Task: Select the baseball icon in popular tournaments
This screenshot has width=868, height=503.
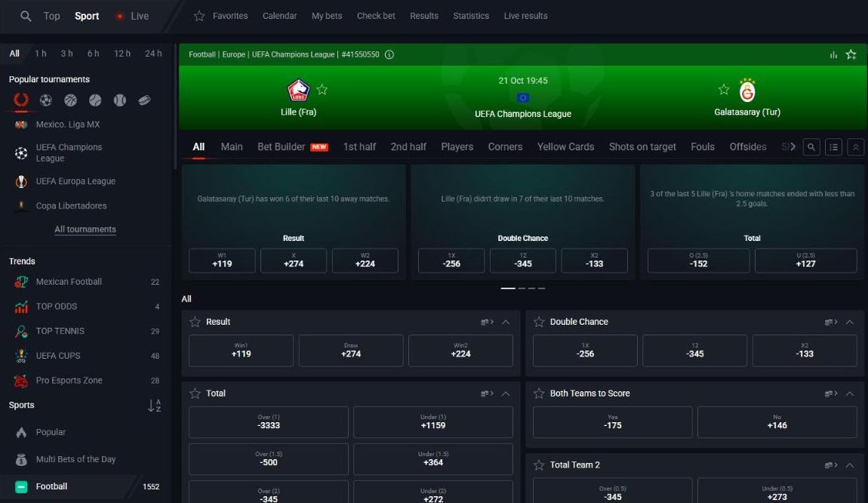Action: coord(119,100)
